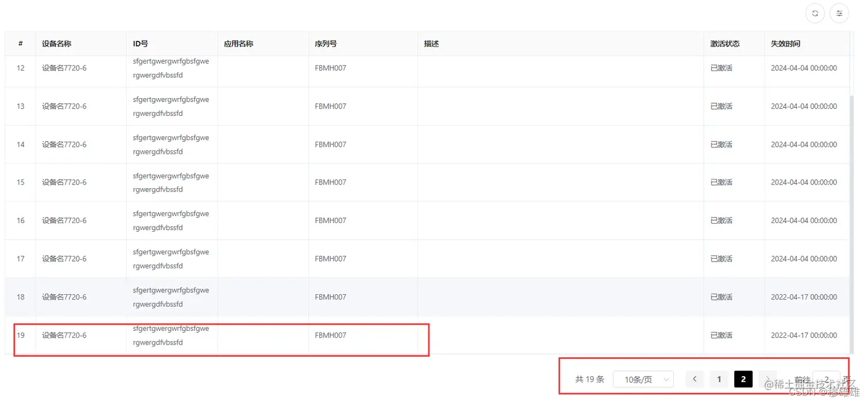Click row number 15 cell

(21, 182)
